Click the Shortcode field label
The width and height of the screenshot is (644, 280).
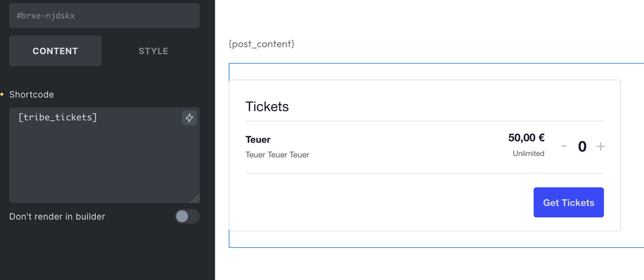click(32, 94)
